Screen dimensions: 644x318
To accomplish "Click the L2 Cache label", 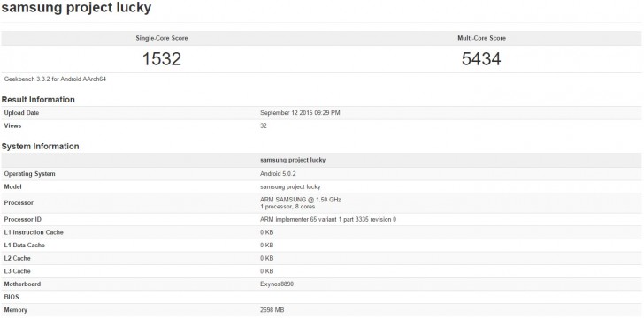I will (17, 259).
